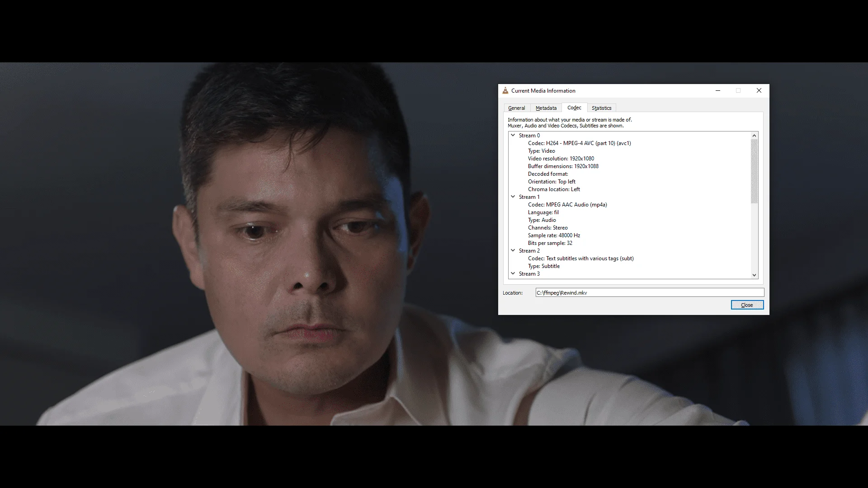Select 'Codec: Text subtitles with various tags (subt)' row
868x488 pixels.
click(x=581, y=258)
